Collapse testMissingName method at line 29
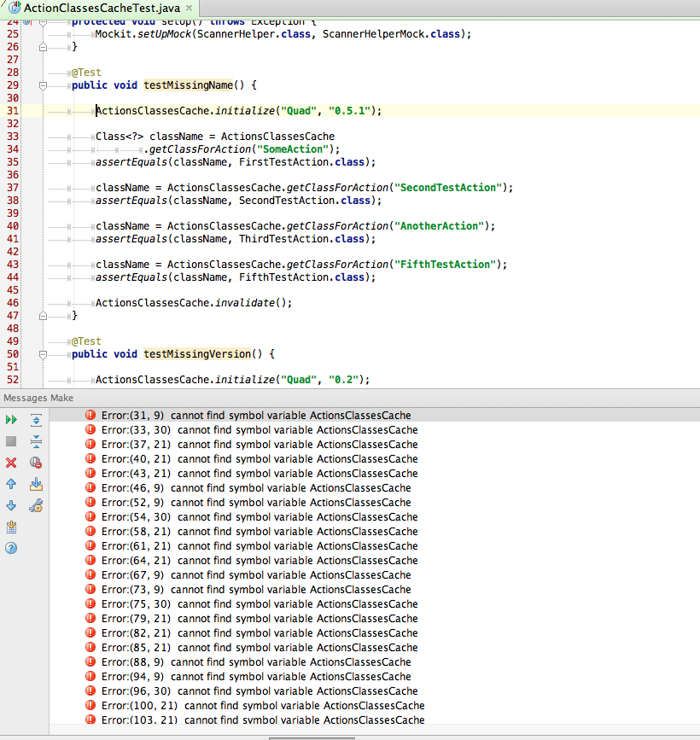 click(43, 85)
